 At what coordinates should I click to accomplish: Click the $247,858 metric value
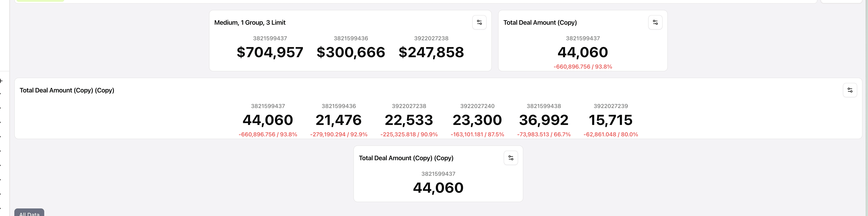click(431, 52)
